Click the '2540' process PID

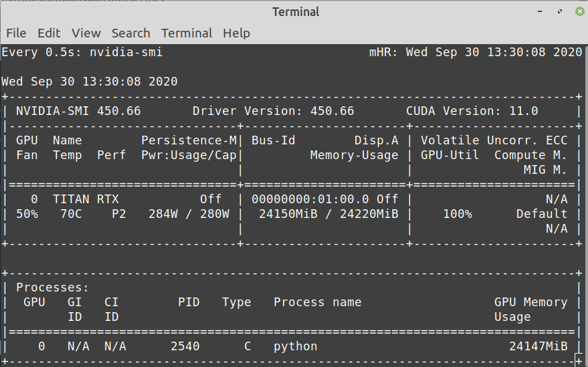(x=185, y=346)
